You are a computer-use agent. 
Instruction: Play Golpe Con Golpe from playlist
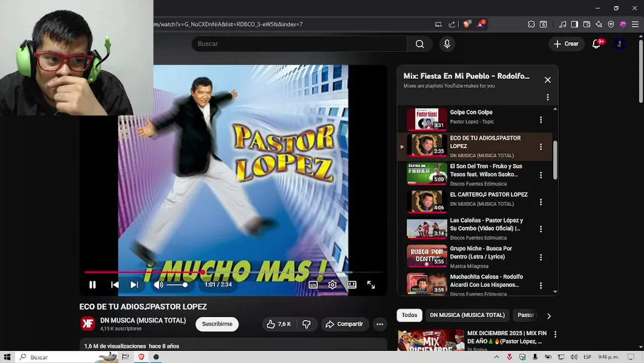point(427,119)
